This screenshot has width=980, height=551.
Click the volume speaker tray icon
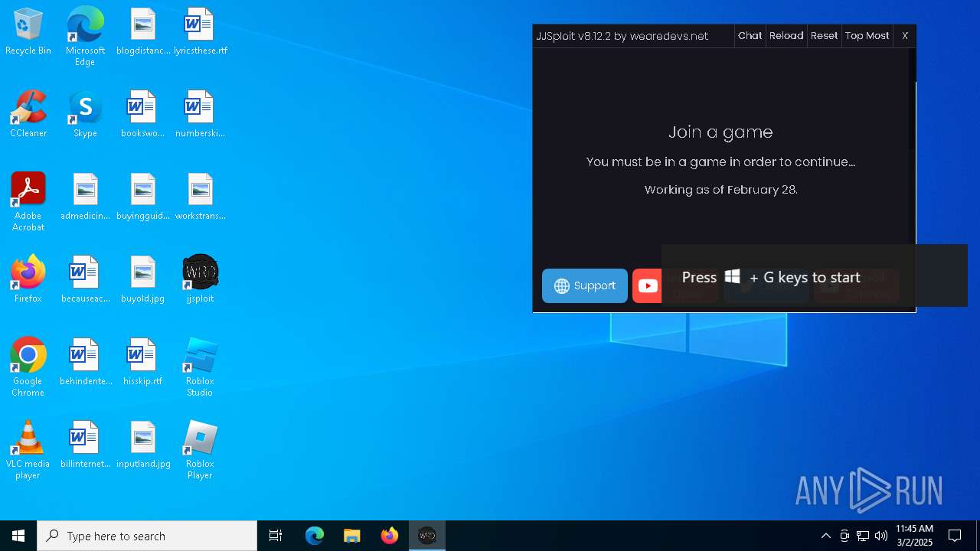point(881,536)
